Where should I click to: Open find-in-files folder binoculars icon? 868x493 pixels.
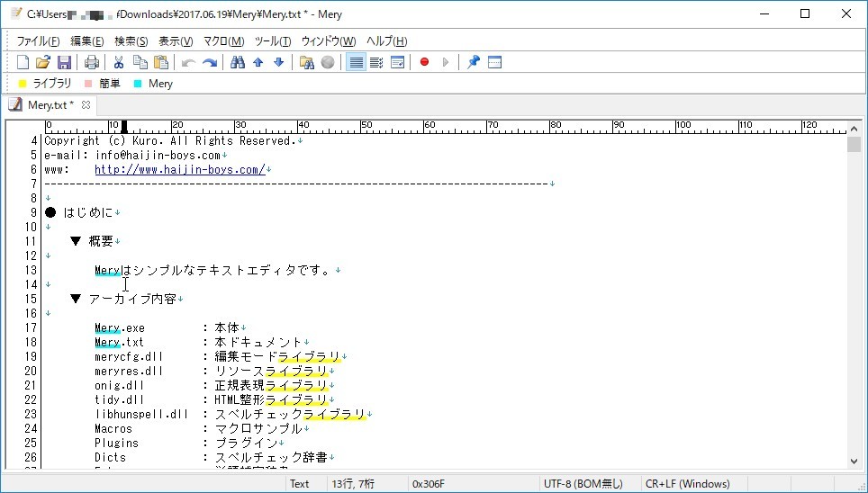[307, 62]
